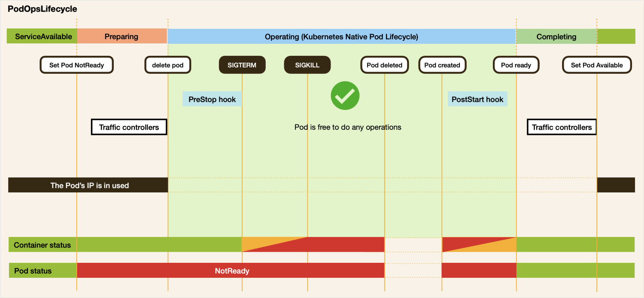Toggle the Set Pod Available state
The height and width of the screenshot is (298, 644).
(597, 65)
